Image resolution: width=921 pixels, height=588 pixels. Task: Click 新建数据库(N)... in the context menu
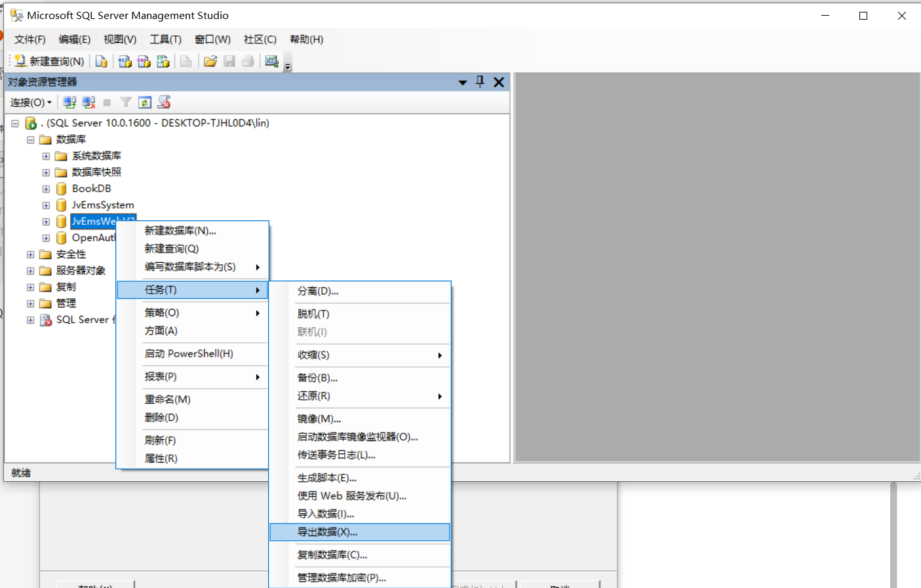pyautogui.click(x=183, y=231)
